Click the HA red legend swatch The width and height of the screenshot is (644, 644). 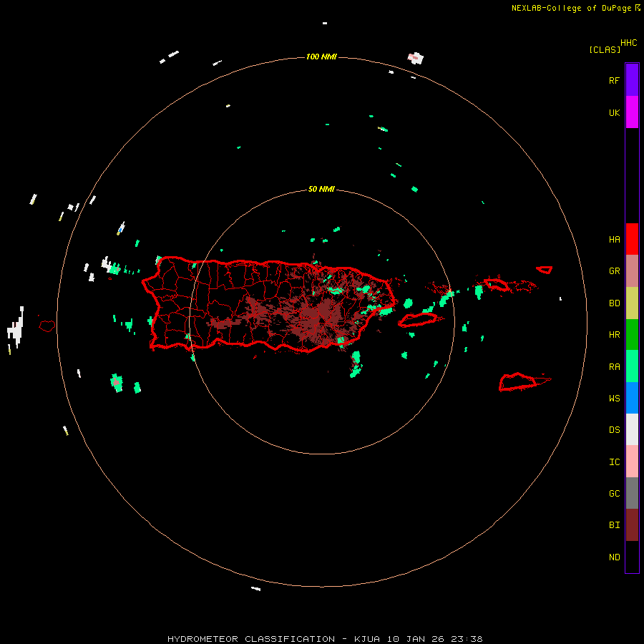[632, 239]
